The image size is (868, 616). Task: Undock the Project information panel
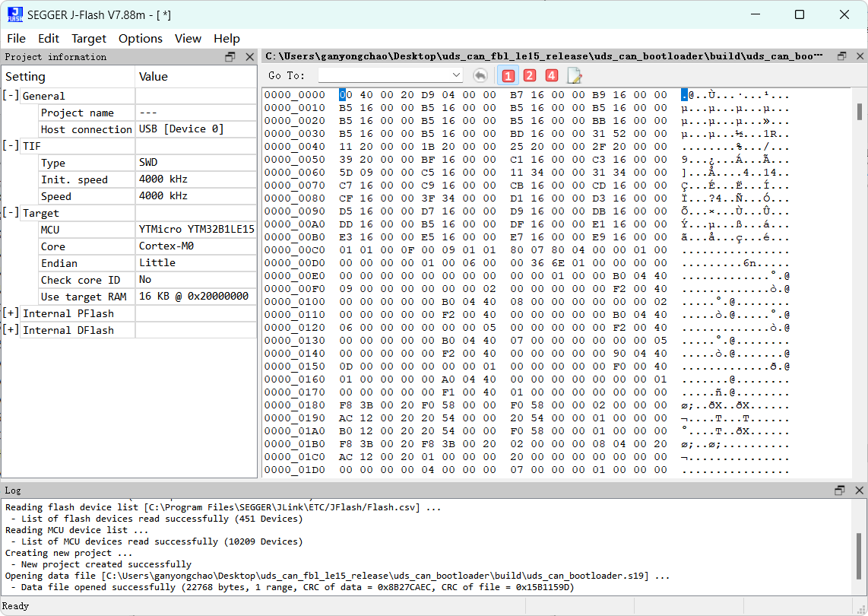pyautogui.click(x=230, y=56)
